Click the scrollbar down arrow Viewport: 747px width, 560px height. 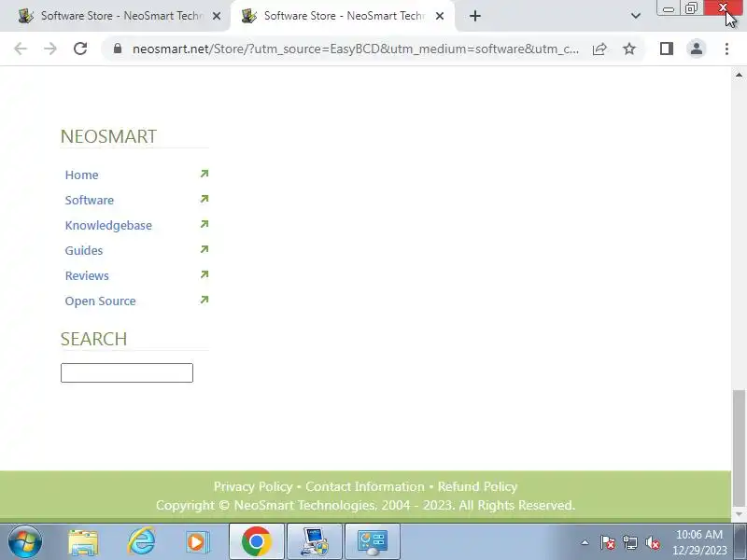739,515
